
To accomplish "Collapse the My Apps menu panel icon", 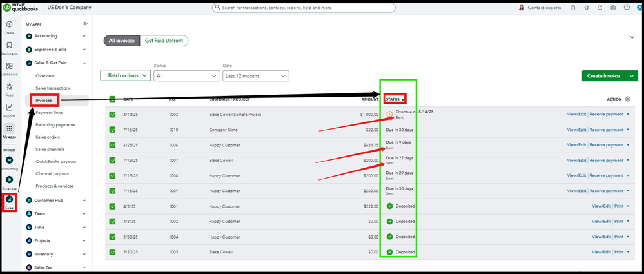I will point(86,24).
